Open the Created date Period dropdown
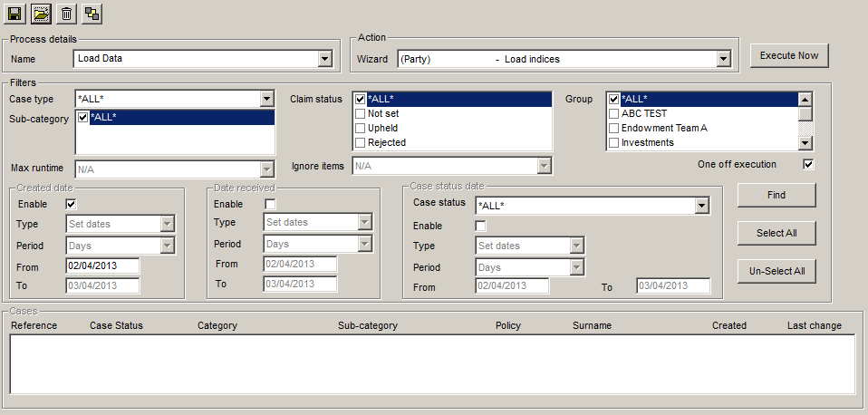Screen dimensions: 868x415 [x=168, y=246]
